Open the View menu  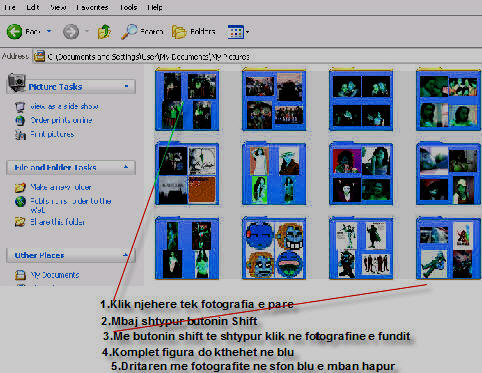point(58,7)
